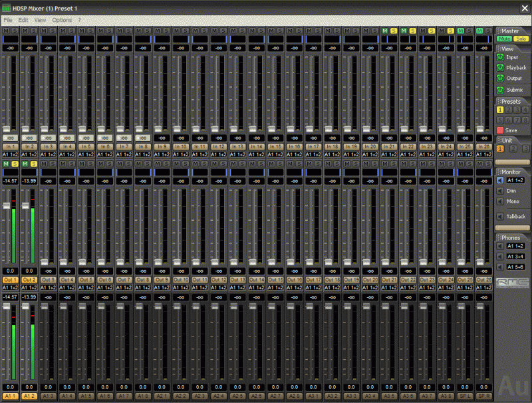Unsolo the Out 2 playback channel
The width and height of the screenshot is (532, 403).
tap(34, 164)
